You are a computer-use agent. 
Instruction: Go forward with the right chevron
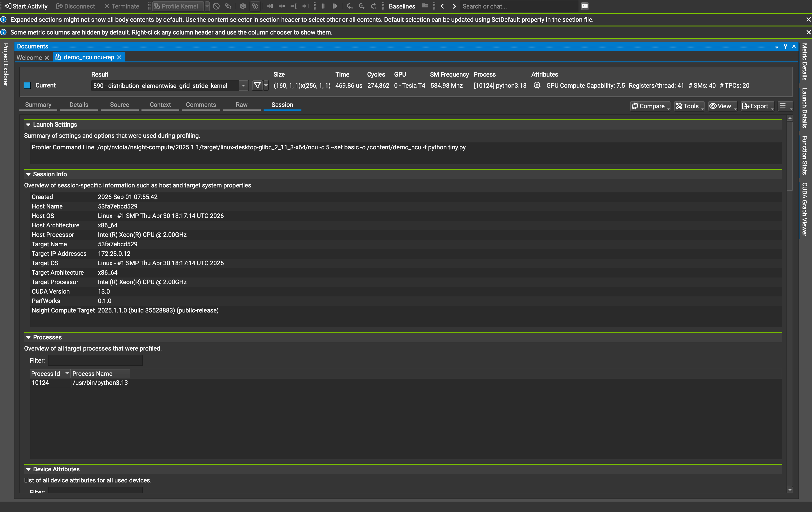[x=454, y=6]
